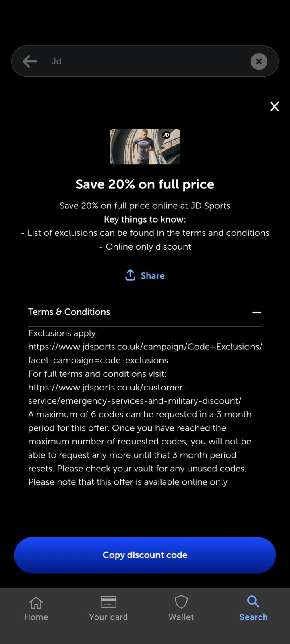Dismiss the offer with the close X icon
This screenshot has height=644, width=290.
274,106
